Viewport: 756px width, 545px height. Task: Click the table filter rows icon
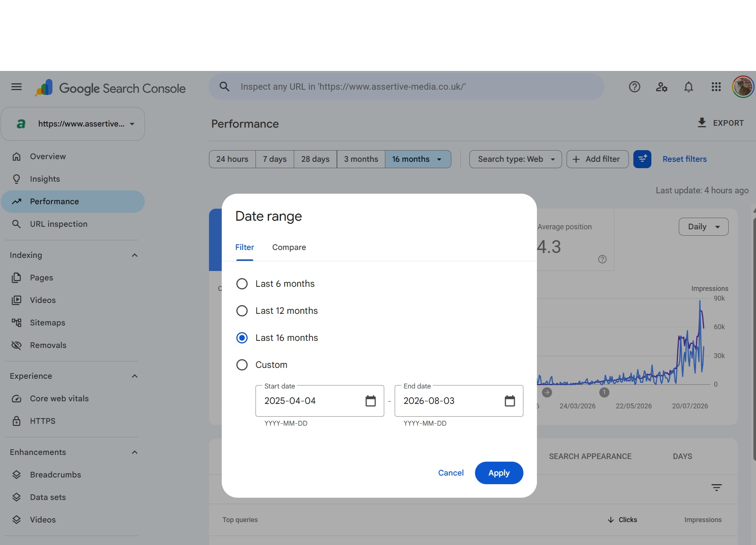tap(716, 488)
